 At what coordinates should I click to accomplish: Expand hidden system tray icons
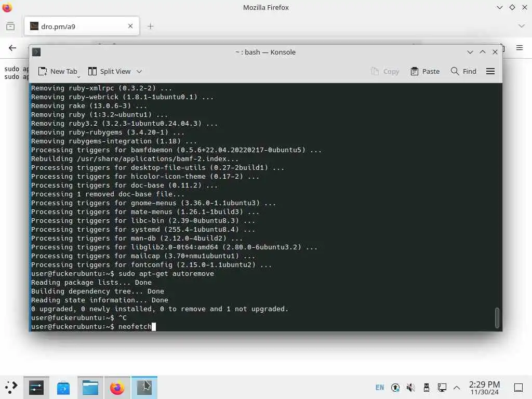click(457, 388)
